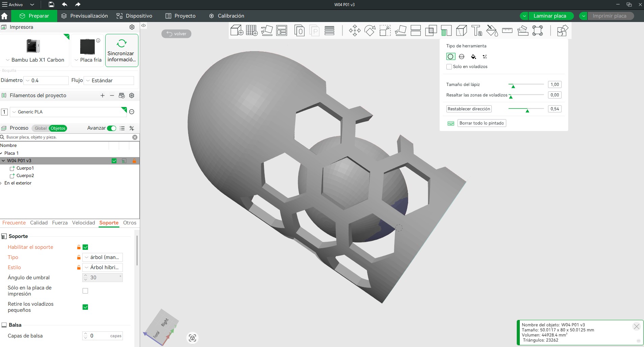Check 'Sólo en la placa de impresión'
The width and height of the screenshot is (644, 347).
85,291
